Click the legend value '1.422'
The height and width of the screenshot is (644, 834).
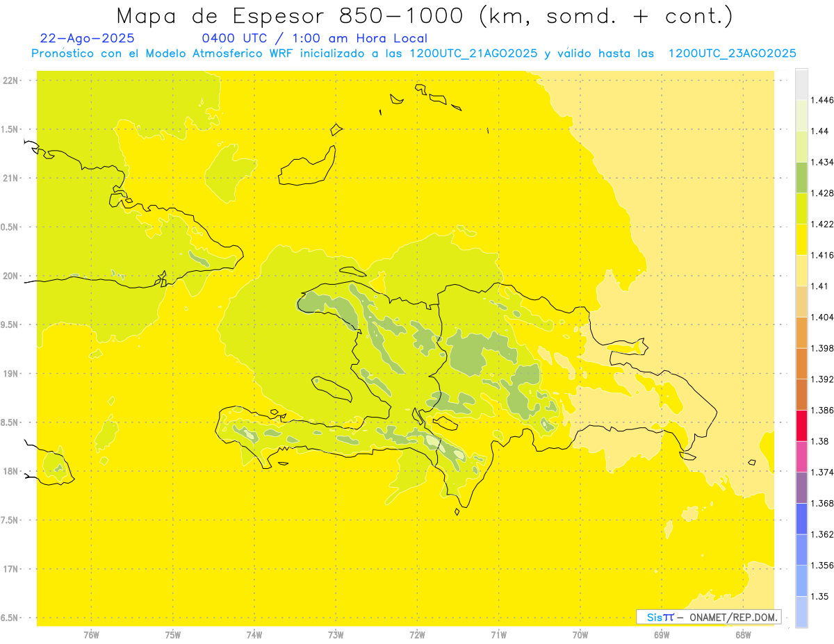[x=822, y=224]
